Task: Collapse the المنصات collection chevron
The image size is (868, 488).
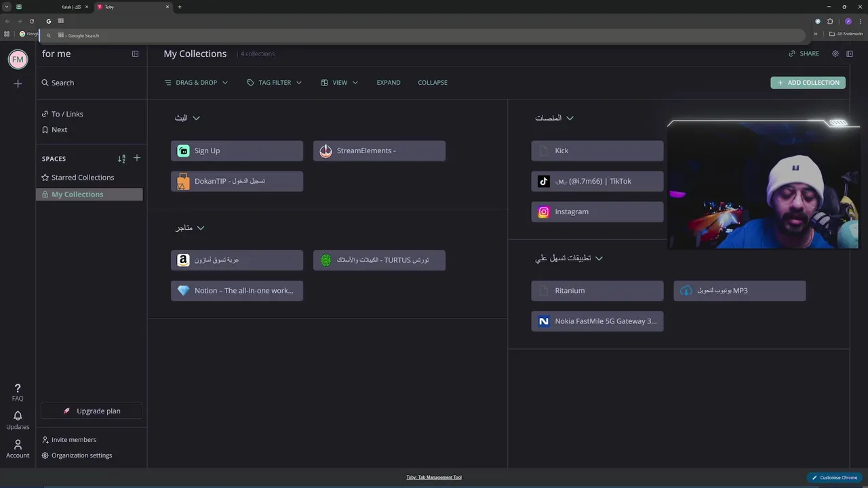Action: pos(570,118)
